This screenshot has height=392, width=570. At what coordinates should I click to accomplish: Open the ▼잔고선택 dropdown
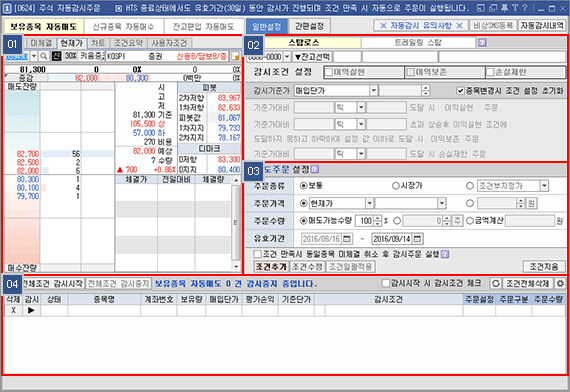(x=312, y=57)
